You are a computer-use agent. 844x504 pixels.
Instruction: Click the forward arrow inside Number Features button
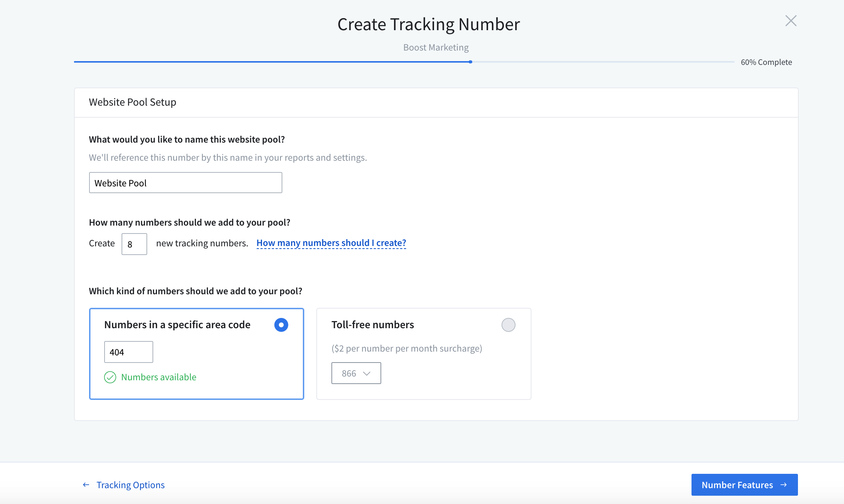coord(784,484)
